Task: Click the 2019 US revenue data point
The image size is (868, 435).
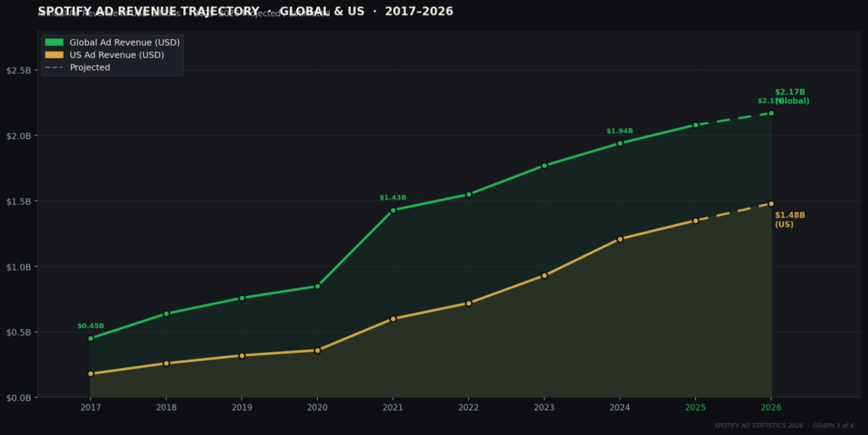Action: click(x=242, y=355)
